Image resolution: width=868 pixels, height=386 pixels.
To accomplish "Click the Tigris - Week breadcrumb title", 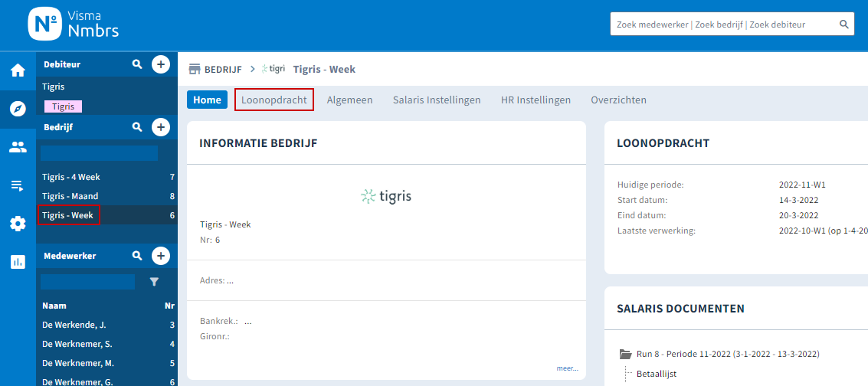I will [324, 69].
